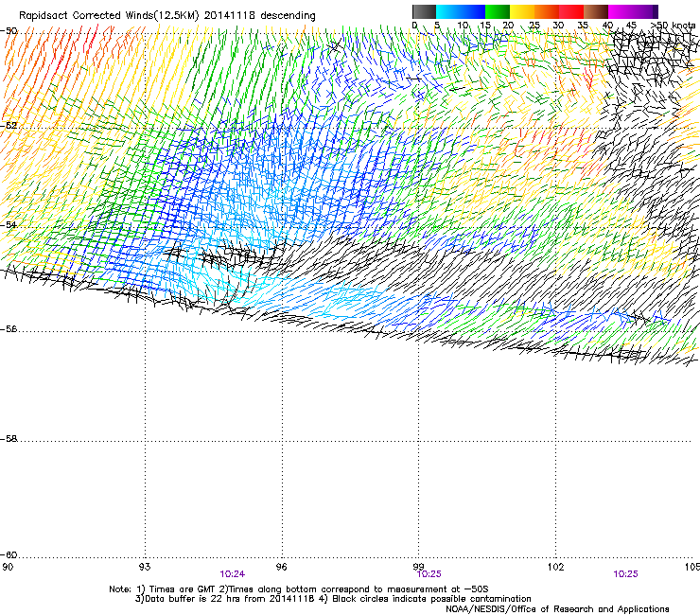Screen dimensions: 700x615
Task: Click the latitude label '-56'
Action: 9,329
